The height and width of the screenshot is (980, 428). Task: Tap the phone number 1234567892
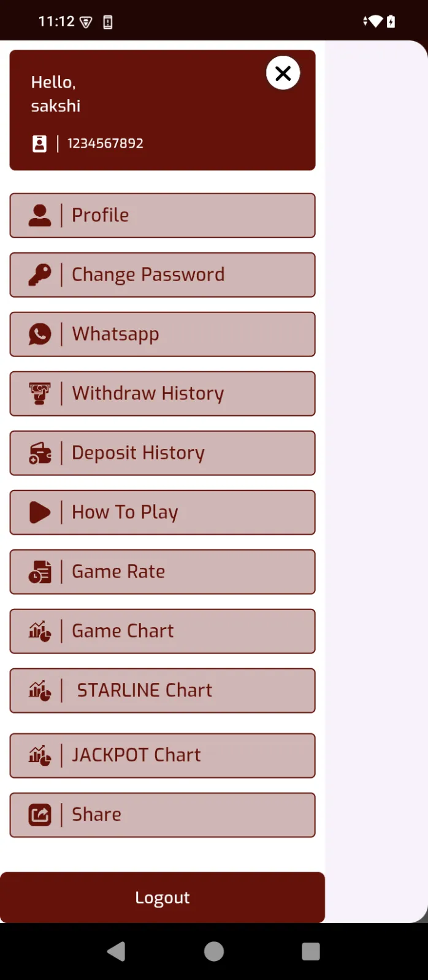click(105, 143)
